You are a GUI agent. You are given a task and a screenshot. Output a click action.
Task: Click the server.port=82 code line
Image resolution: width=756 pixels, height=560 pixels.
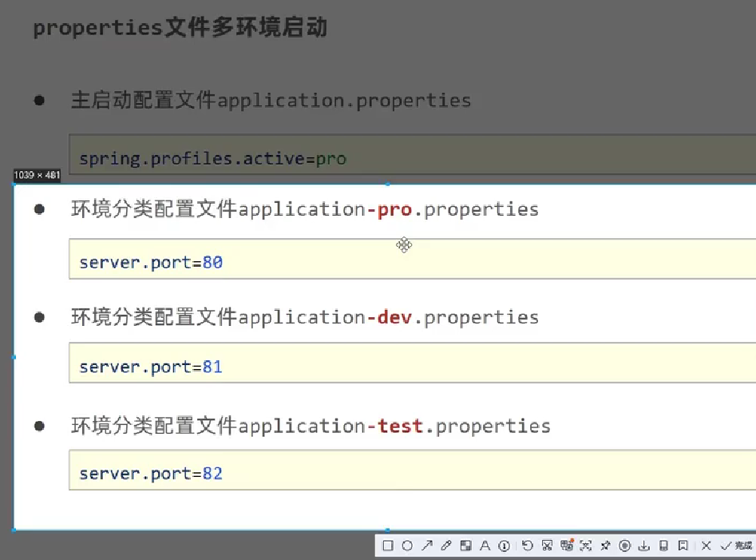tap(151, 474)
